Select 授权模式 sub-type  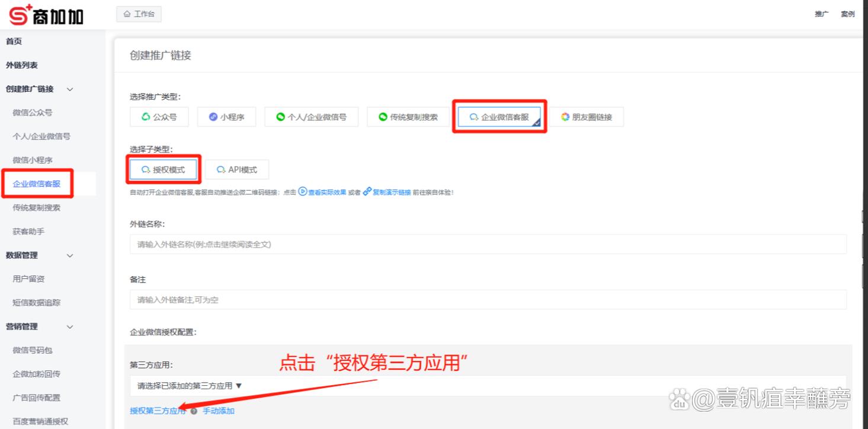click(x=163, y=170)
